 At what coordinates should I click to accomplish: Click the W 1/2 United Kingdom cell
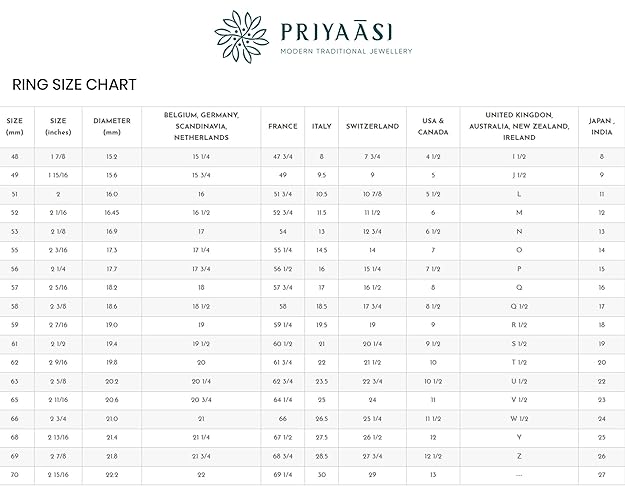(x=519, y=419)
